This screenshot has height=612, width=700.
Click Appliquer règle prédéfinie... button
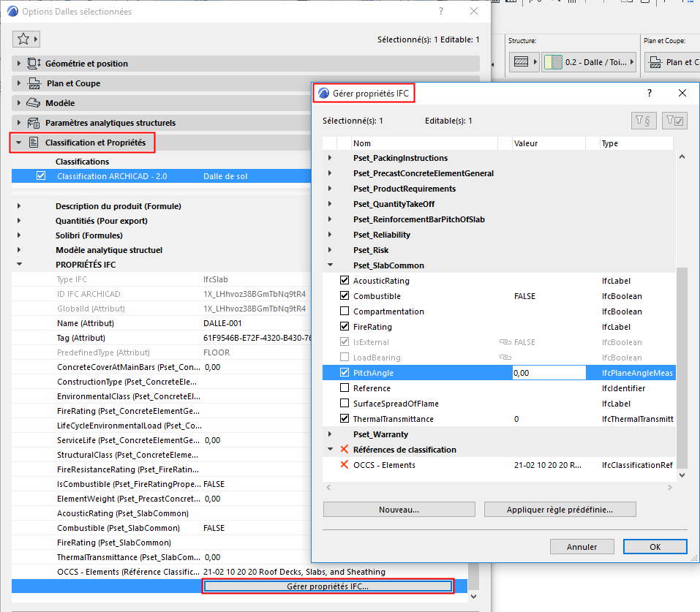pyautogui.click(x=560, y=510)
